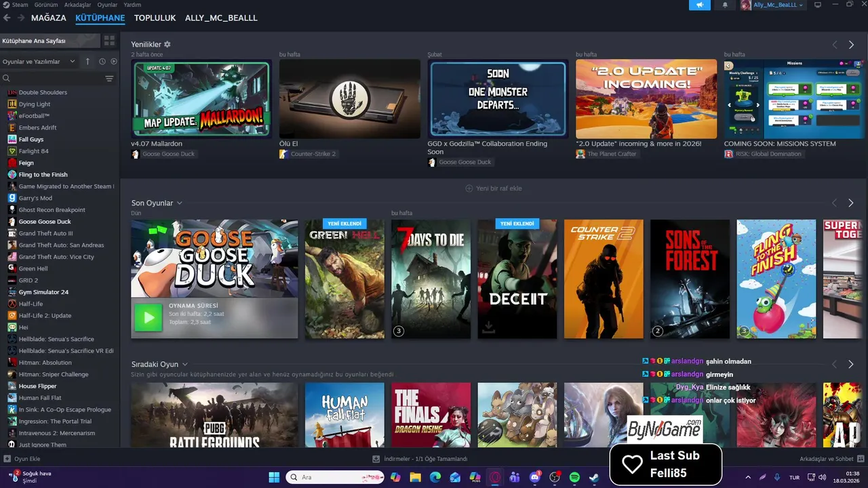The width and height of the screenshot is (868, 488).
Task: Add a new shelf with Yeni bir raf ekle
Action: tap(494, 188)
